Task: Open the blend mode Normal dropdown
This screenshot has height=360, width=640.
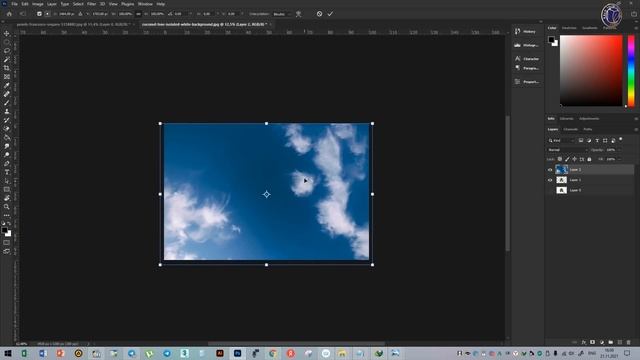Action: [x=567, y=150]
